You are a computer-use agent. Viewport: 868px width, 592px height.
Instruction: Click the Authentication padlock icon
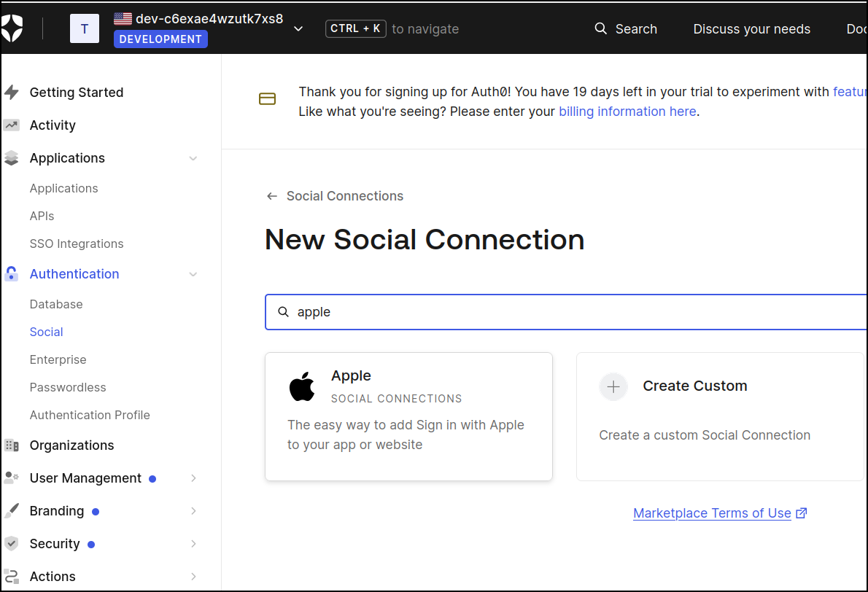[12, 274]
